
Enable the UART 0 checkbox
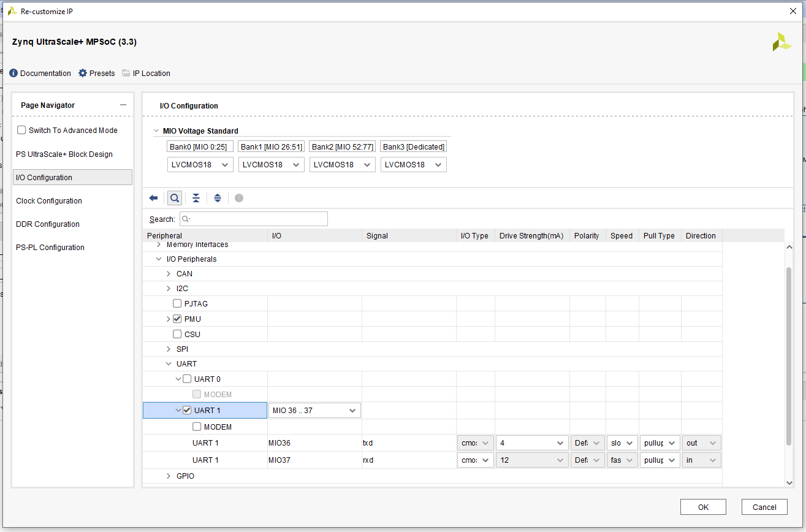point(187,379)
